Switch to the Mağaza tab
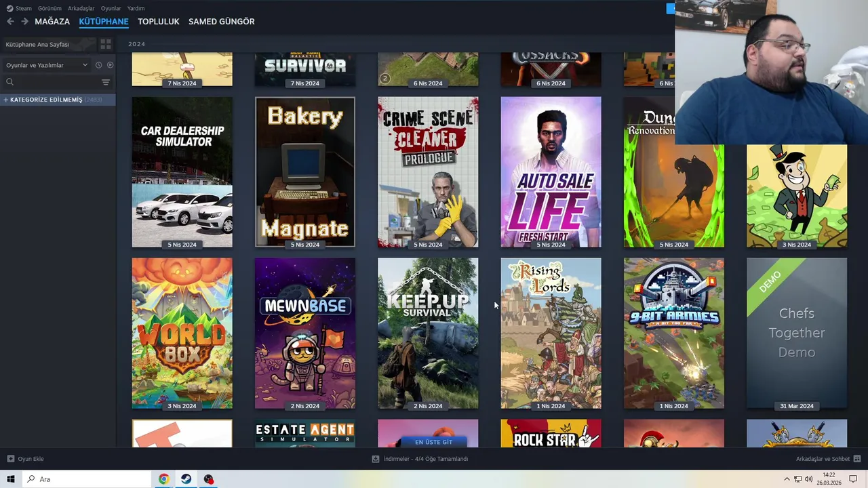Image resolution: width=868 pixels, height=488 pixels. [x=52, y=22]
